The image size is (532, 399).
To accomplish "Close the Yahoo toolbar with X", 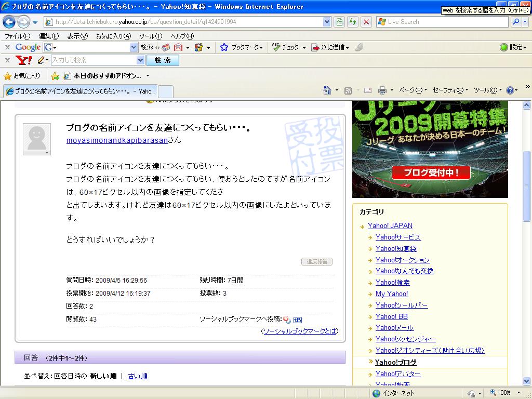I will point(7,60).
